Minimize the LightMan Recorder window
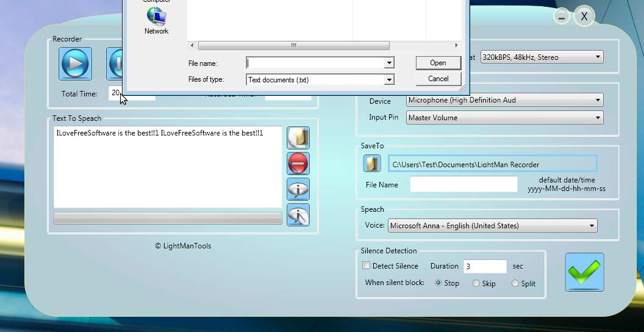The width and height of the screenshot is (644, 332). 561,17
